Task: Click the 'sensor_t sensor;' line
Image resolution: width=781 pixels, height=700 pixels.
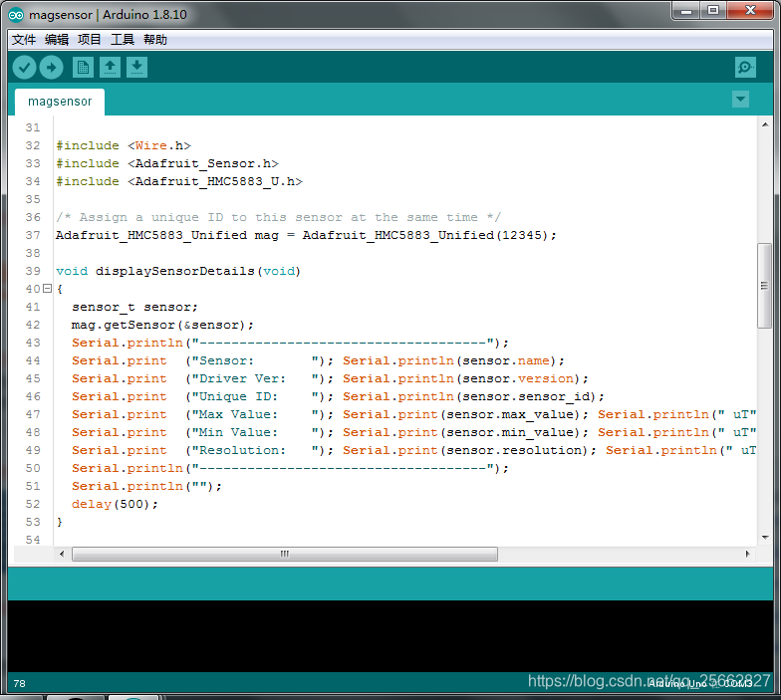Action: click(x=134, y=307)
